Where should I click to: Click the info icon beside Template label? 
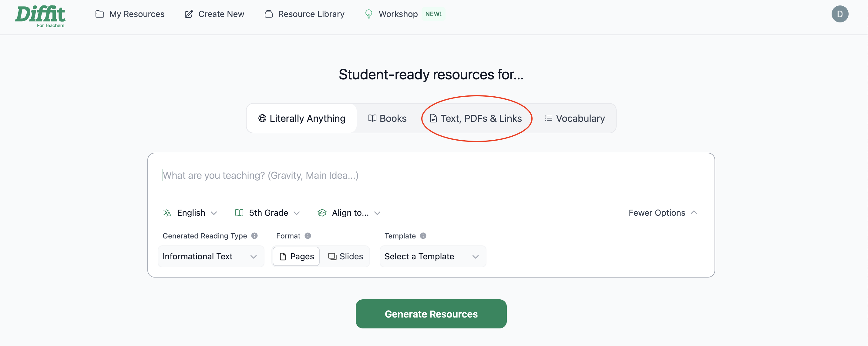click(x=423, y=236)
